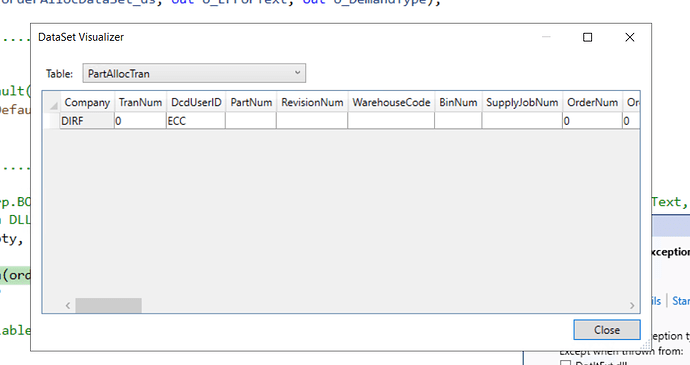Click the right scroll arrow of grid
Viewport: 690px width, 365px height.
[x=632, y=305]
